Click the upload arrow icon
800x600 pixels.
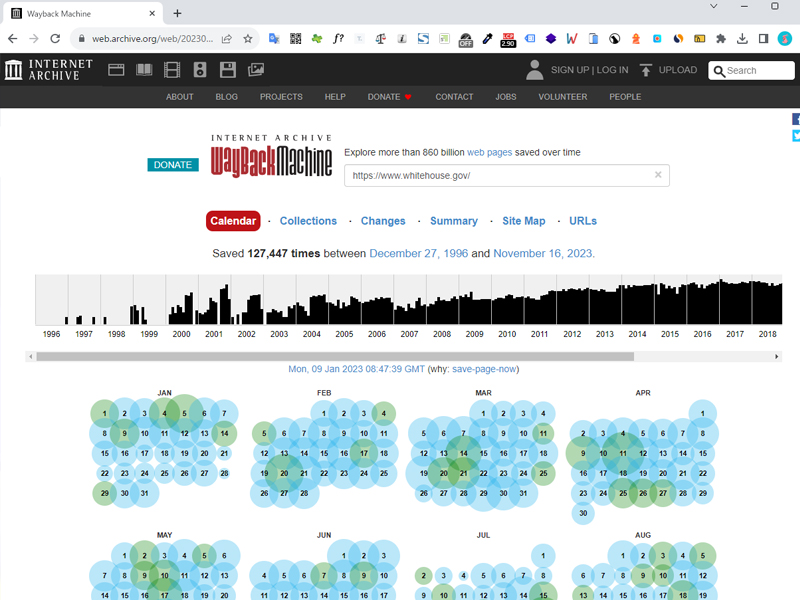[646, 70]
